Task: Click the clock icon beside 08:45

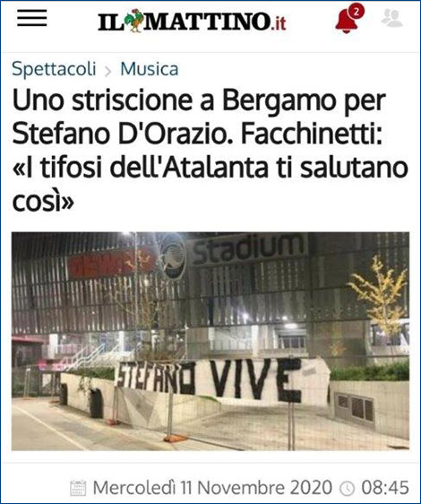Action: [x=348, y=488]
